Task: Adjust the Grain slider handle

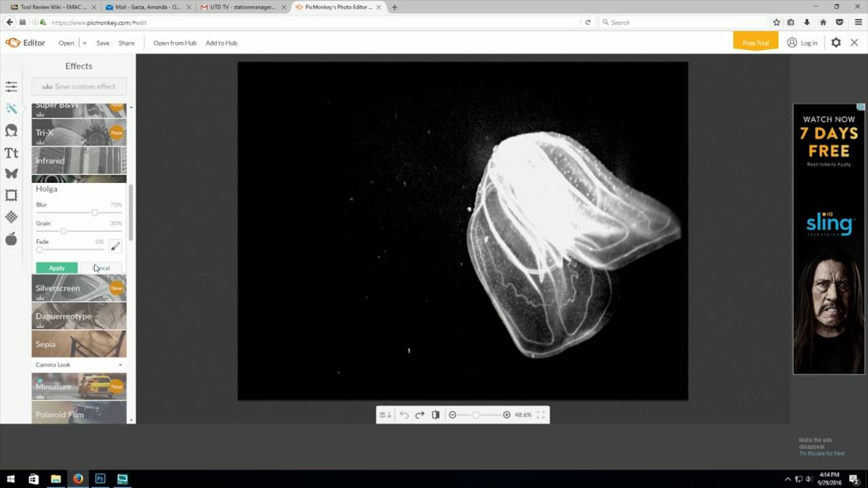Action: [64, 231]
